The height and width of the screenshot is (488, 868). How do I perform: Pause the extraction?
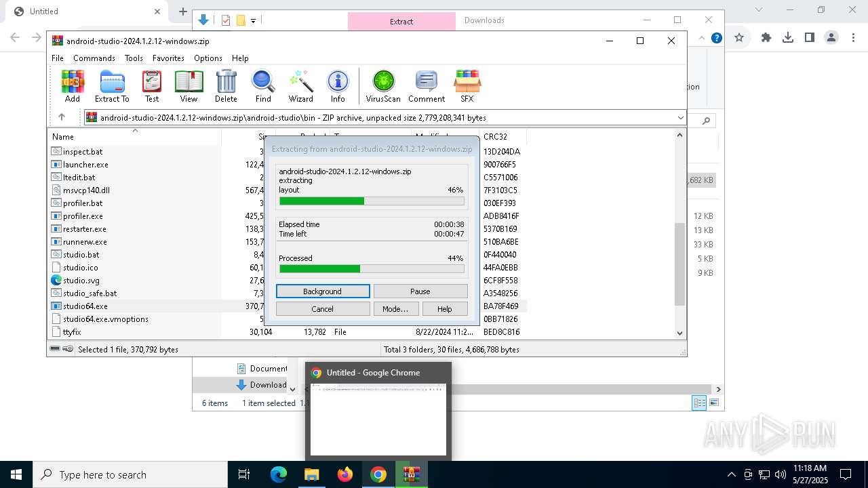(420, 291)
